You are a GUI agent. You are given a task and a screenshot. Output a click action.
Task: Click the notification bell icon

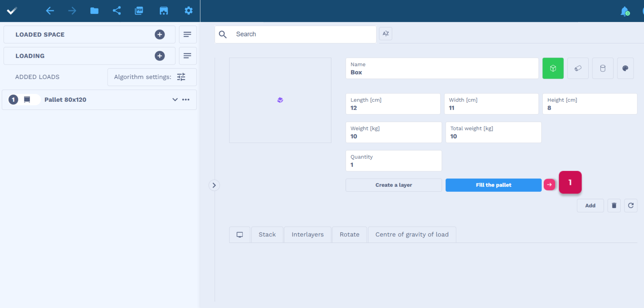pyautogui.click(x=625, y=11)
